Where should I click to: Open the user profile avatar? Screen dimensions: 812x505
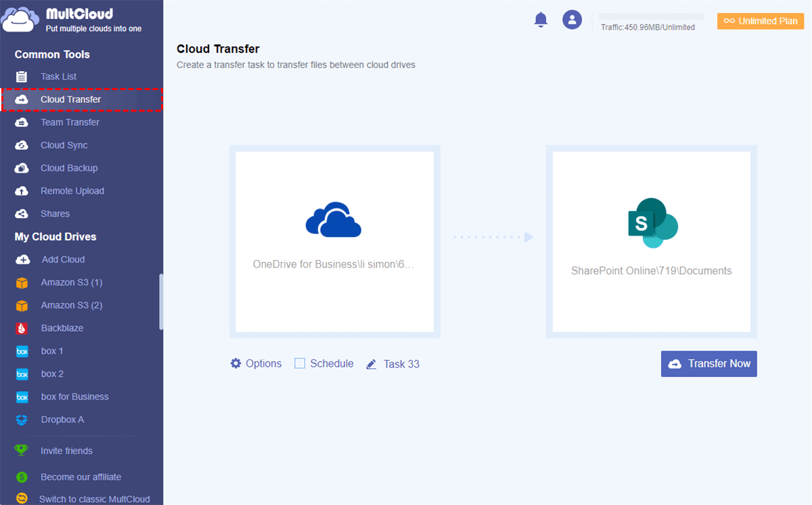tap(572, 20)
